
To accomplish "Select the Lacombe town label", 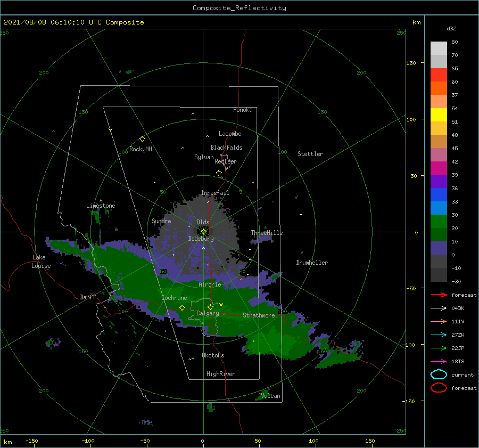I will (230, 134).
